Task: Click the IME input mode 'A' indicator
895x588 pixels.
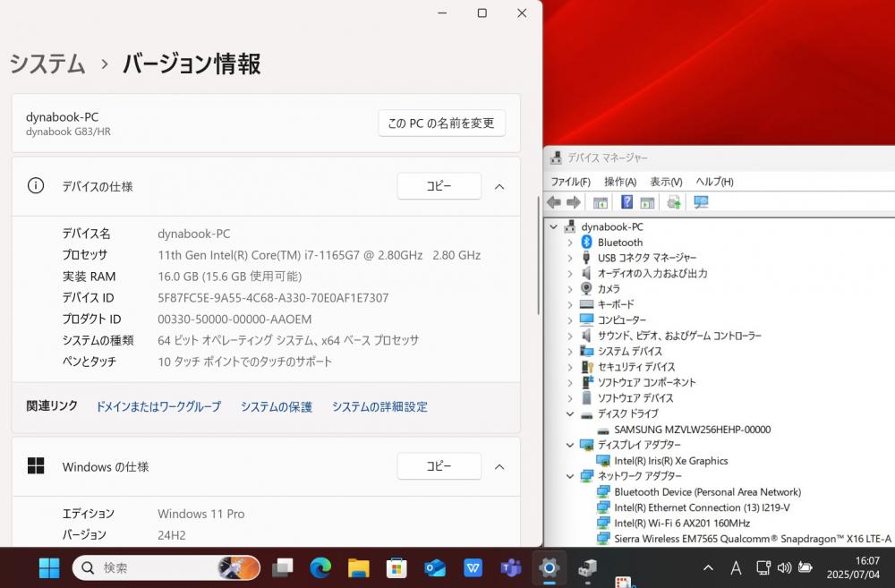Action: click(736, 568)
